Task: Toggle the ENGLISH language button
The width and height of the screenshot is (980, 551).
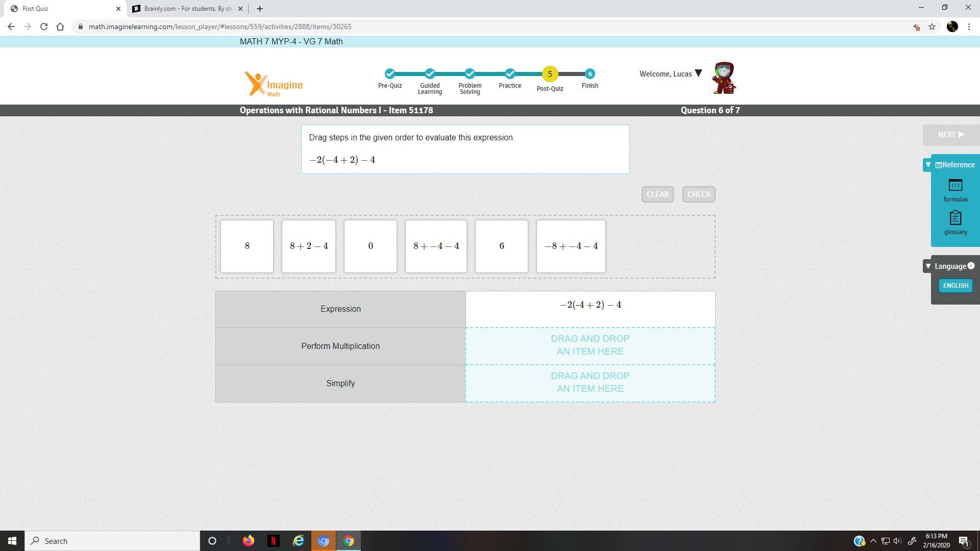Action: pyautogui.click(x=955, y=286)
